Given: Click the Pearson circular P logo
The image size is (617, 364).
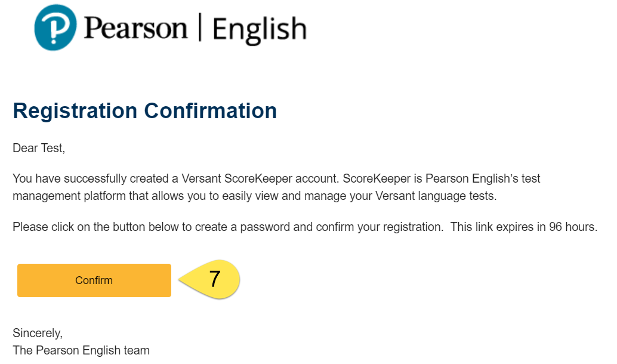Looking at the screenshot, I should pyautogui.click(x=55, y=29).
